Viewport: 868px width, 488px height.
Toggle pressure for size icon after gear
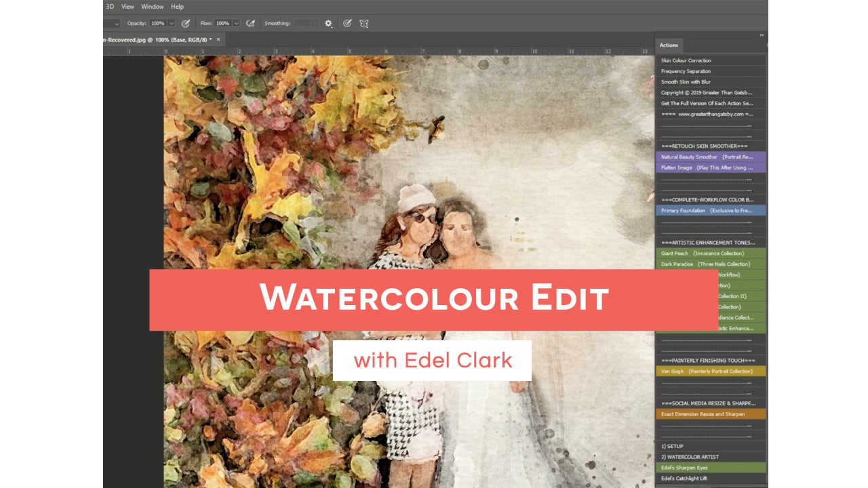tap(347, 23)
